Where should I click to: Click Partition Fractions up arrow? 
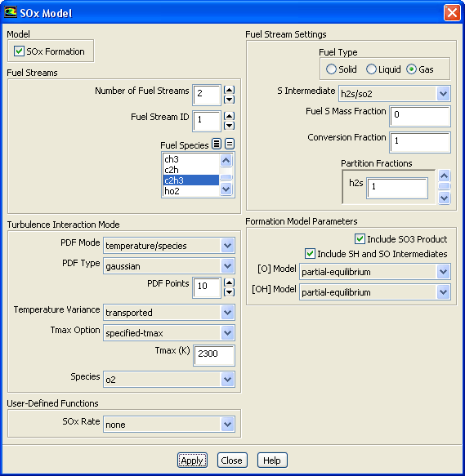pyautogui.click(x=444, y=176)
